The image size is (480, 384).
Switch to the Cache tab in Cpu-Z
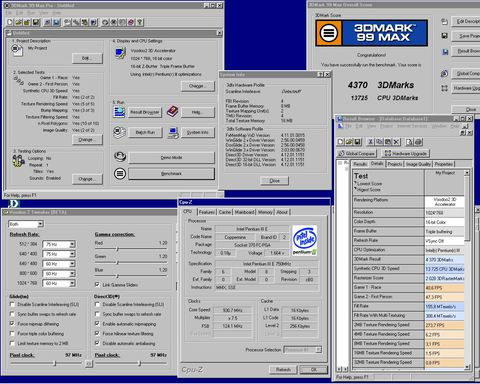225,212
